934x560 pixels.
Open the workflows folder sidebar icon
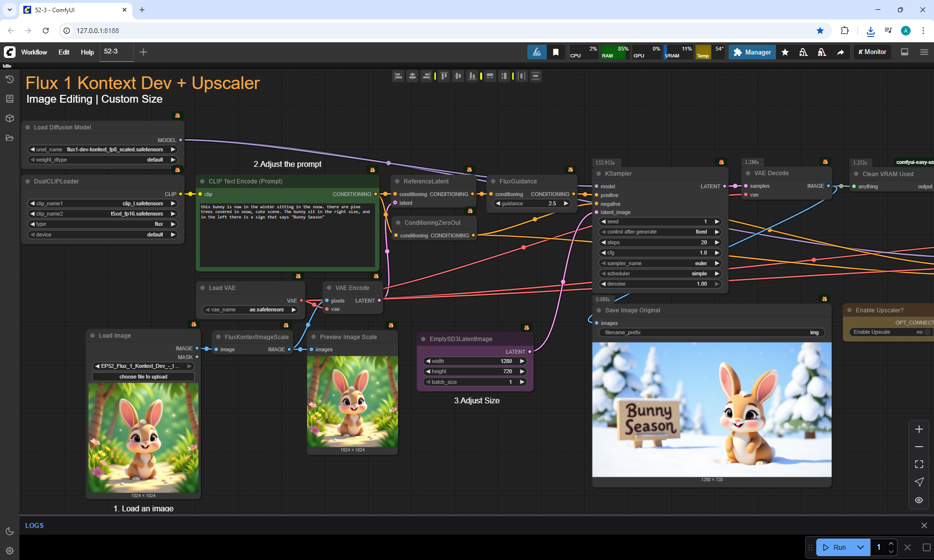pyautogui.click(x=9, y=138)
